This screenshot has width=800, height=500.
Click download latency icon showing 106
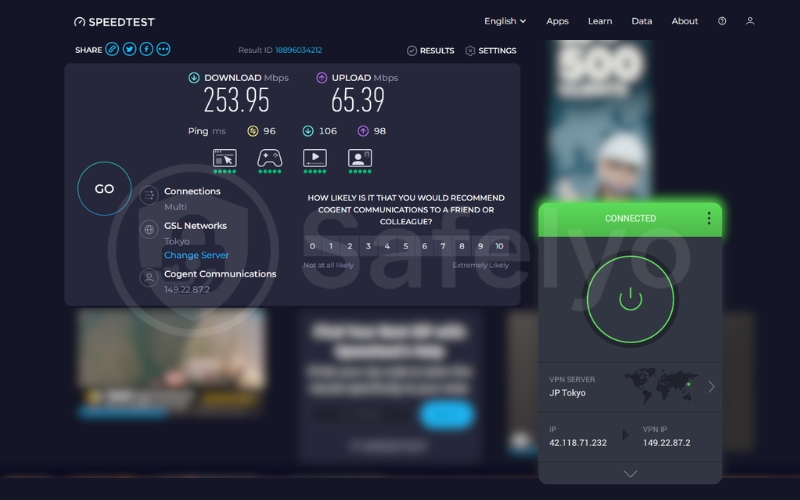click(308, 131)
